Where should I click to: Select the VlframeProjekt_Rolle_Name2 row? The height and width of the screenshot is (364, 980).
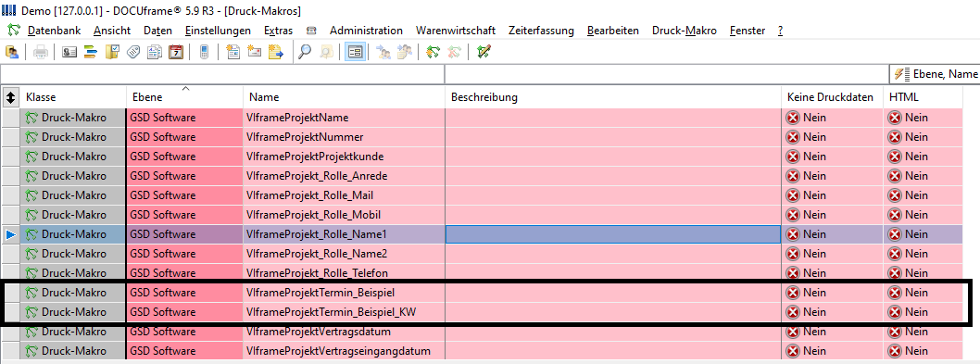point(482,253)
